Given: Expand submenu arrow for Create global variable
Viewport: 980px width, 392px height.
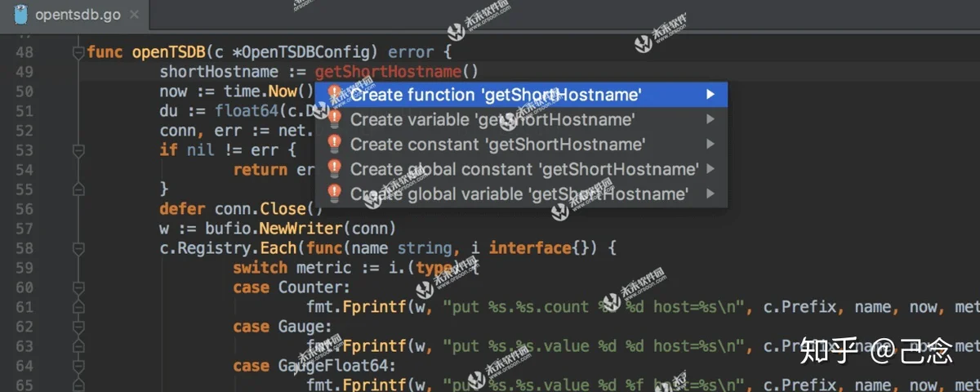Looking at the screenshot, I should 710,194.
